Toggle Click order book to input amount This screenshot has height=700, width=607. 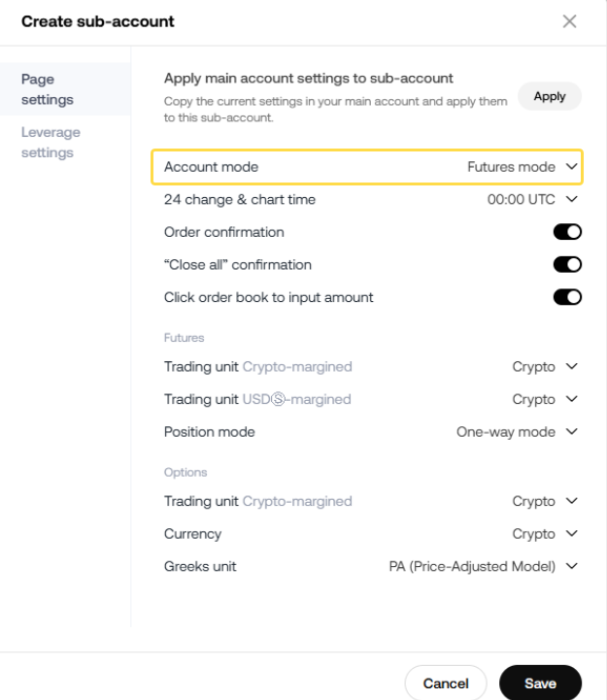pyautogui.click(x=567, y=297)
